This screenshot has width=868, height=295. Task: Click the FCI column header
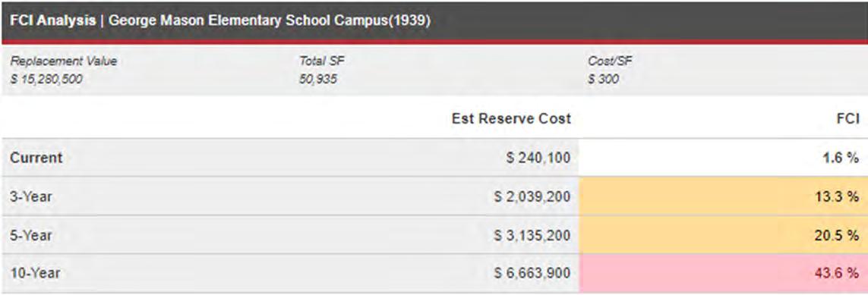click(x=847, y=118)
